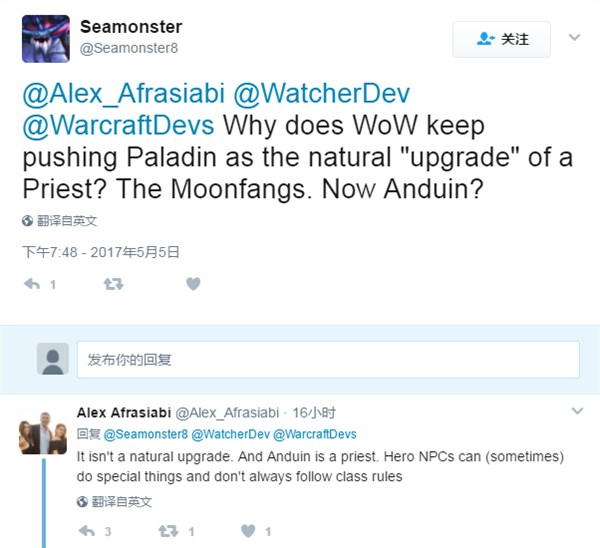Viewport: 600px width, 548px height.
Task: Open Seamonster's profile avatar image
Action: (46, 39)
